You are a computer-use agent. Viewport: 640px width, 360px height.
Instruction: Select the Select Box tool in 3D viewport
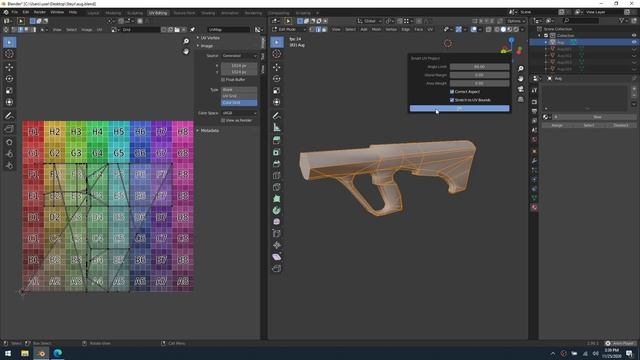277,42
